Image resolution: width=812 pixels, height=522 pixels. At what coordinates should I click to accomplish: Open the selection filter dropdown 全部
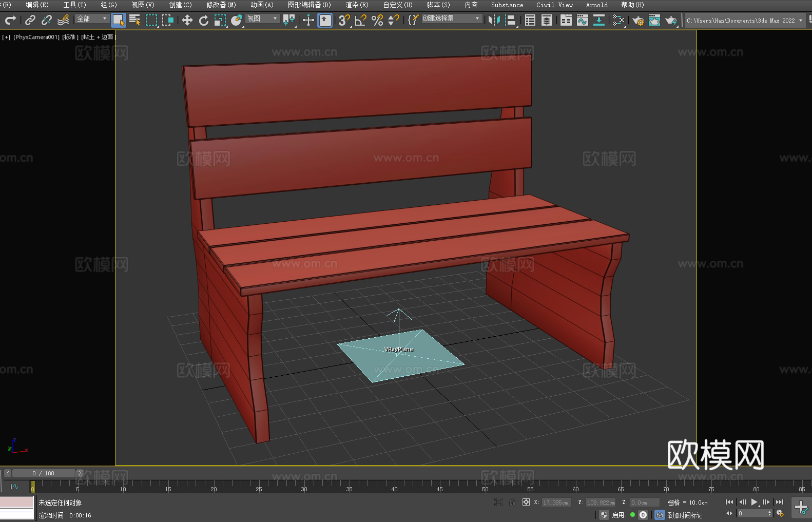[x=92, y=18]
